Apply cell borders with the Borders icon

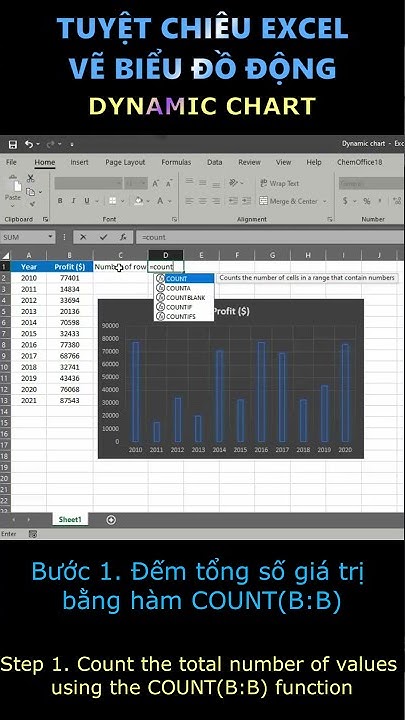click(x=112, y=201)
